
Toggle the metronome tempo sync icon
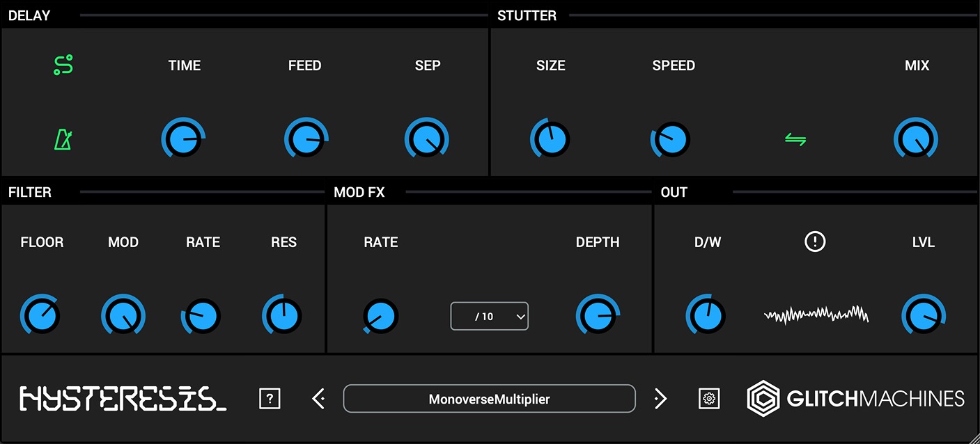point(63,139)
